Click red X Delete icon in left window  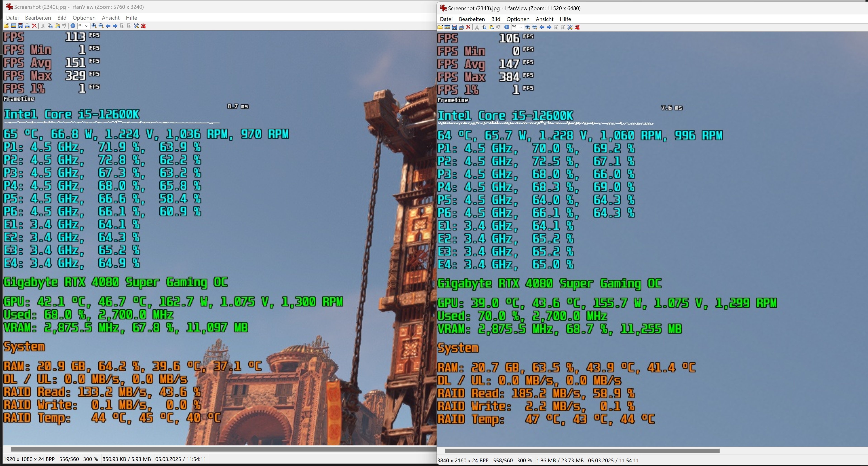coord(34,26)
